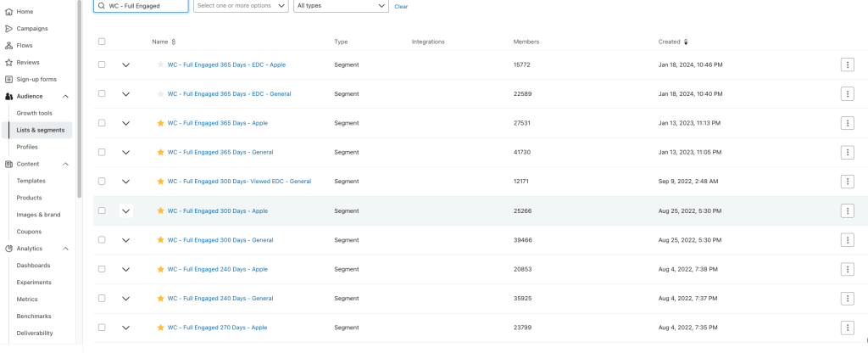Click the star beside 300 Days - Apple segment
This screenshot has width=868, height=353.
pos(160,210)
